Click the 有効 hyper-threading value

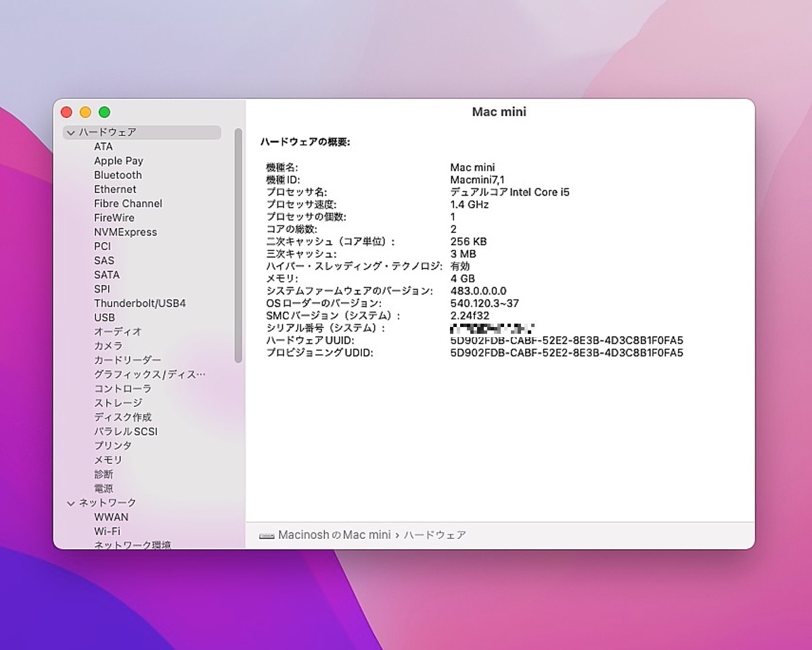click(x=459, y=266)
